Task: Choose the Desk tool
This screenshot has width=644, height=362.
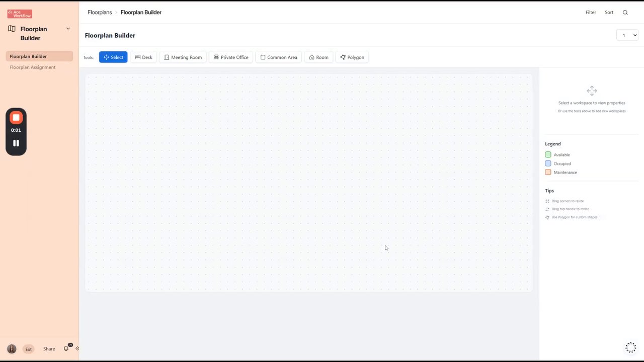Action: [x=143, y=57]
